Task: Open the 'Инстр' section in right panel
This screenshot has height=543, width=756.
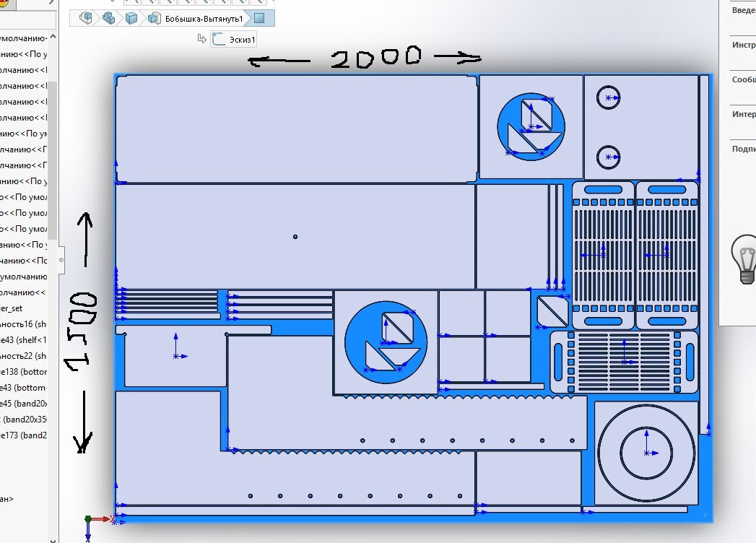Action: pos(744,45)
